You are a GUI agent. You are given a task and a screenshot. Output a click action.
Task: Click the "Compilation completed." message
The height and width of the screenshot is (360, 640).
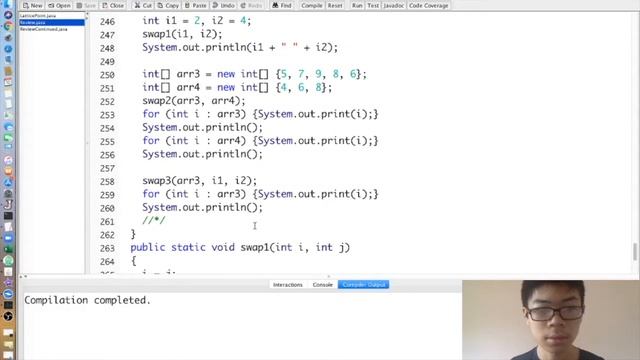click(87, 300)
